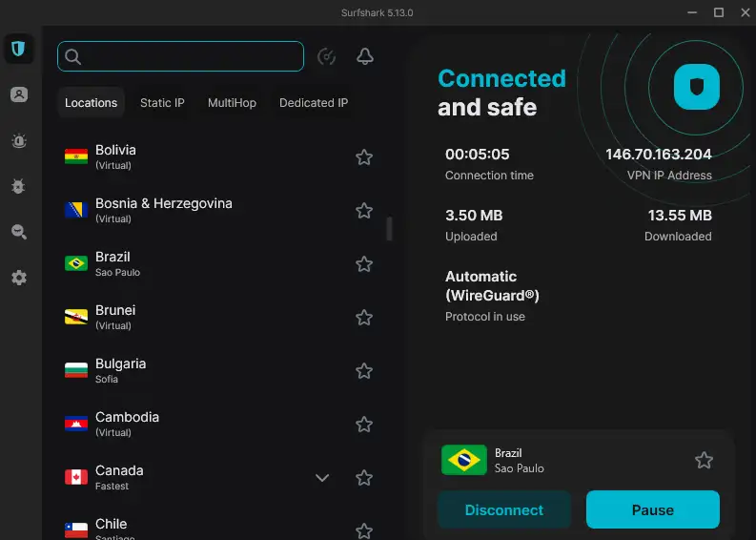Click the Pause button
Screen dimensions: 756x540
[x=653, y=509]
